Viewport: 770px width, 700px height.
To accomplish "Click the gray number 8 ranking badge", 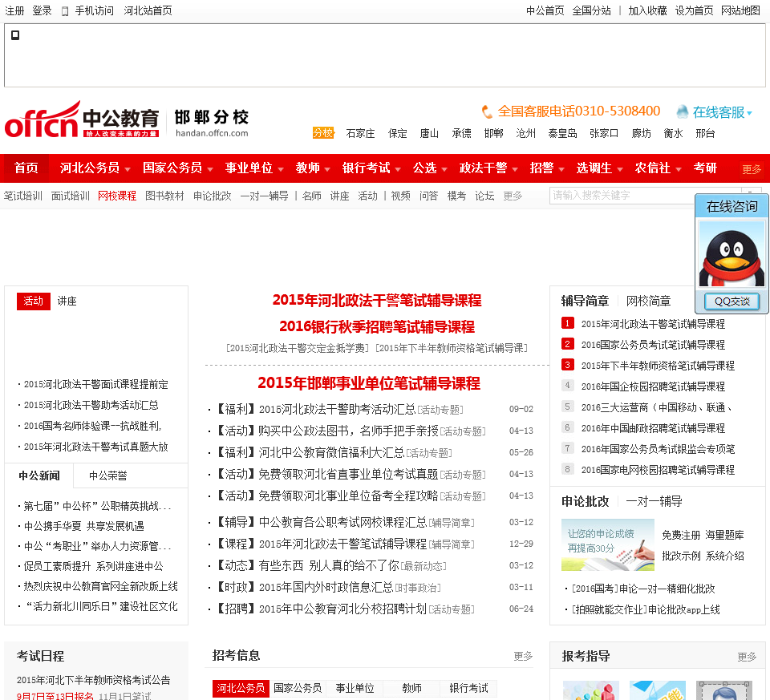I will point(567,469).
